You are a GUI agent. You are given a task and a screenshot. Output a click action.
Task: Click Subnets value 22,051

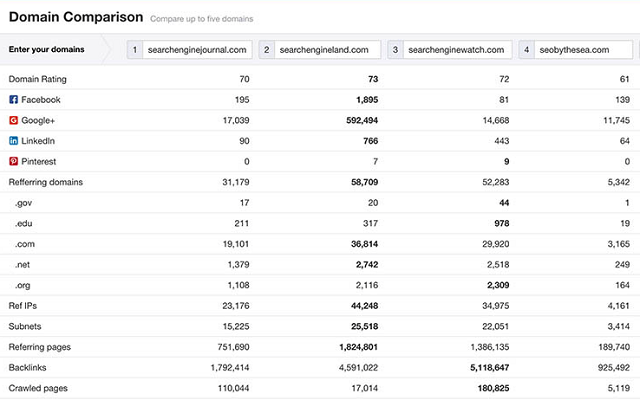tap(496, 326)
